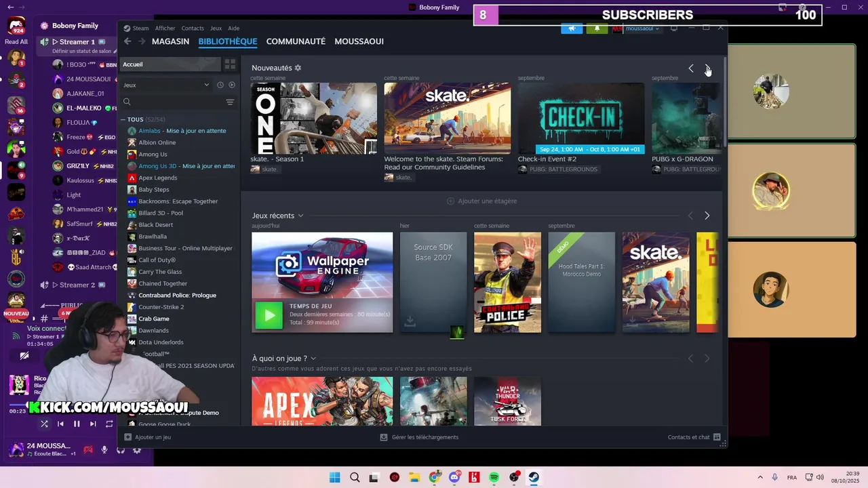Viewport: 868px width, 488px height.
Task: Click Contacts et chat icon at bottom right
Action: point(717,437)
